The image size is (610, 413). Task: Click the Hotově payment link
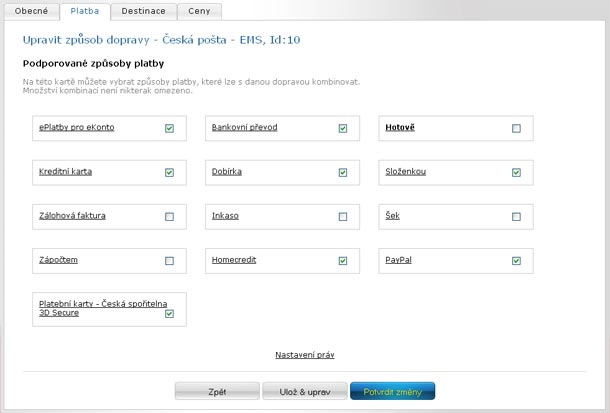click(400, 127)
